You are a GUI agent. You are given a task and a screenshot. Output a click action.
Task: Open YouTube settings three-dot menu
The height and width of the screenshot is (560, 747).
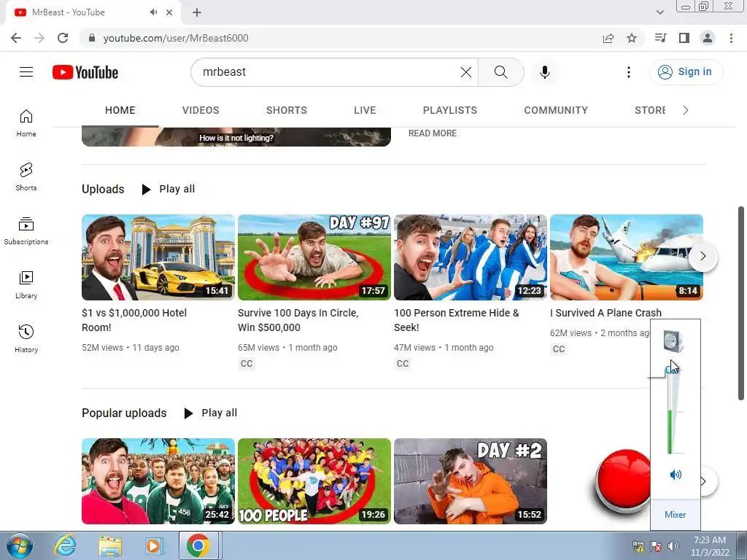coord(628,72)
